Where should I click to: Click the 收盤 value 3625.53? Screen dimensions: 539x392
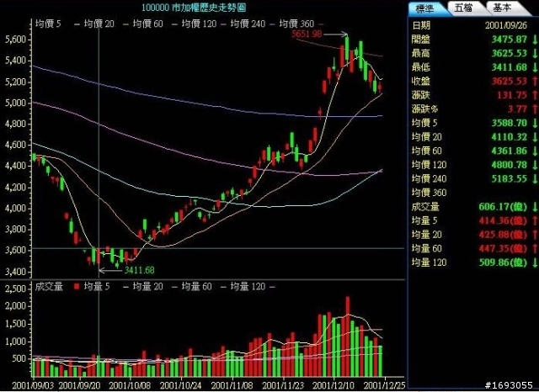(x=509, y=81)
